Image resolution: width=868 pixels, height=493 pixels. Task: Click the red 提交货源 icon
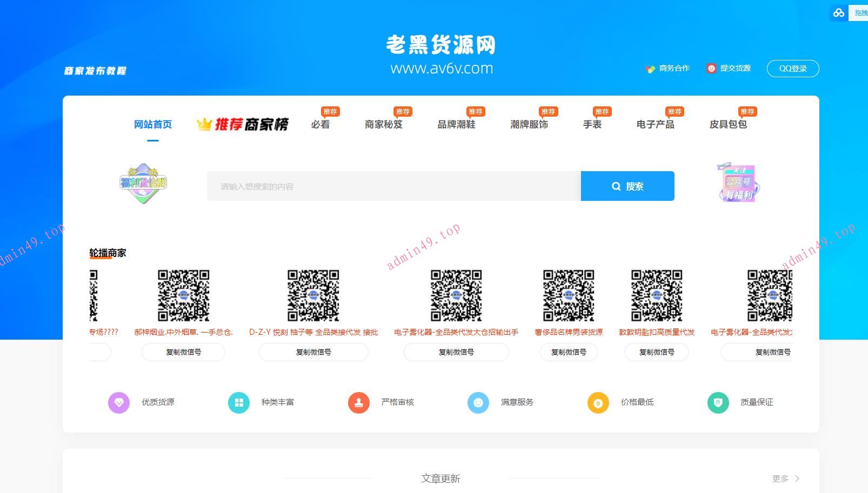[x=711, y=69]
